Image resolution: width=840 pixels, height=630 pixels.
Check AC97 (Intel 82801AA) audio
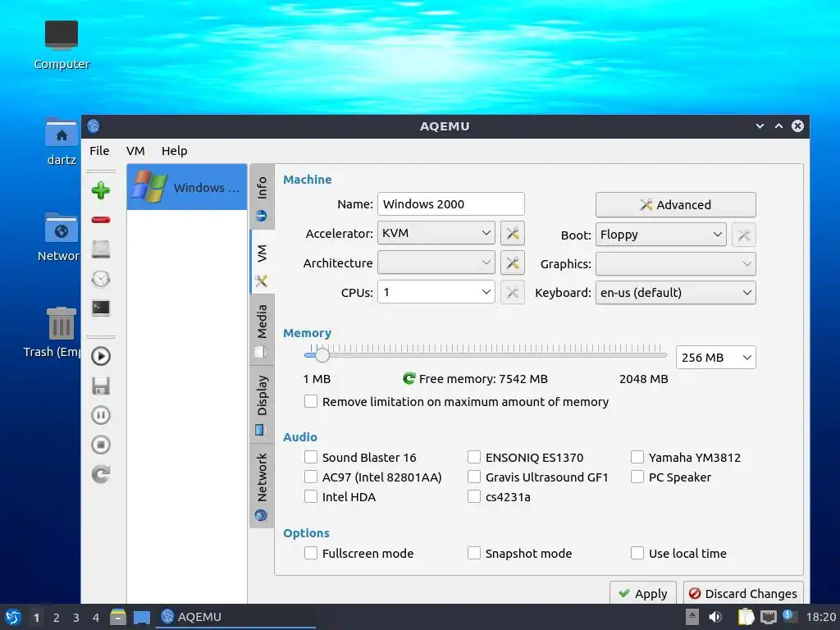click(311, 477)
